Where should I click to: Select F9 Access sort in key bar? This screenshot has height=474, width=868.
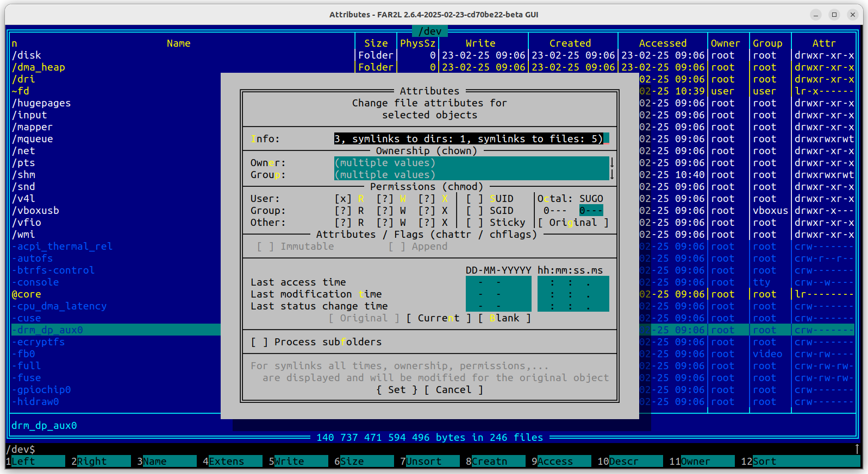pyautogui.click(x=561, y=462)
